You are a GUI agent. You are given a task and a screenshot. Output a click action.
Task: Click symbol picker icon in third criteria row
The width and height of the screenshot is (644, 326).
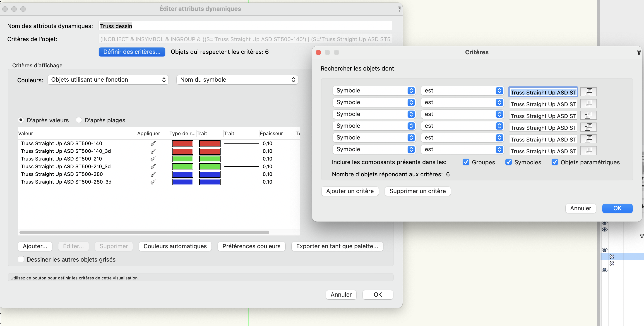tap(588, 115)
